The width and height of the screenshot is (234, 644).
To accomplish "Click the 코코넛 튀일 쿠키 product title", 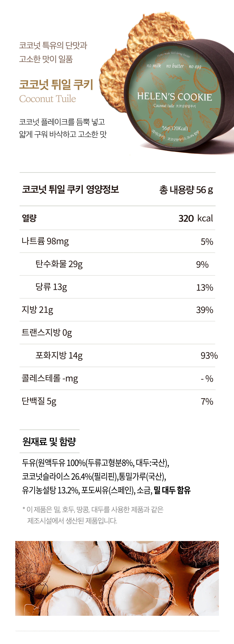I will pyautogui.click(x=56, y=85).
